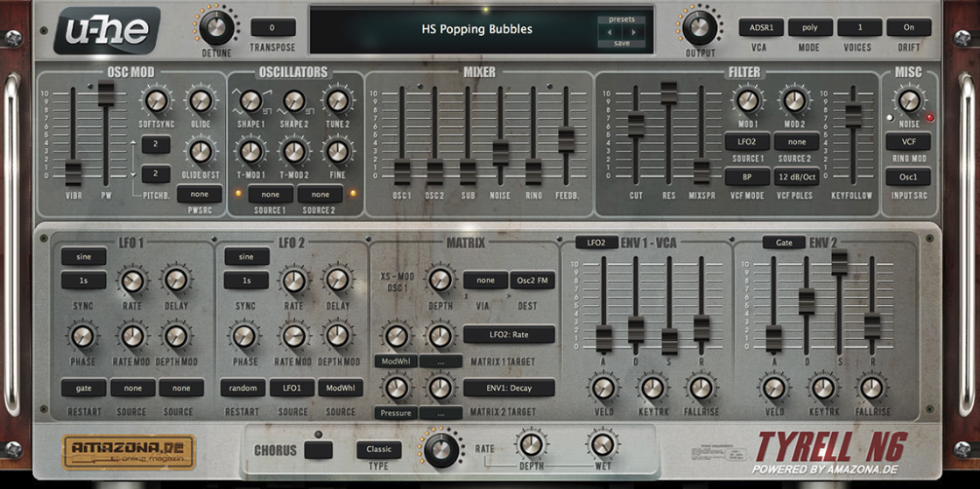The height and width of the screenshot is (489, 980).
Task: Open the Matrix 1 Target LFO2: Rate dropdown
Action: [x=509, y=335]
